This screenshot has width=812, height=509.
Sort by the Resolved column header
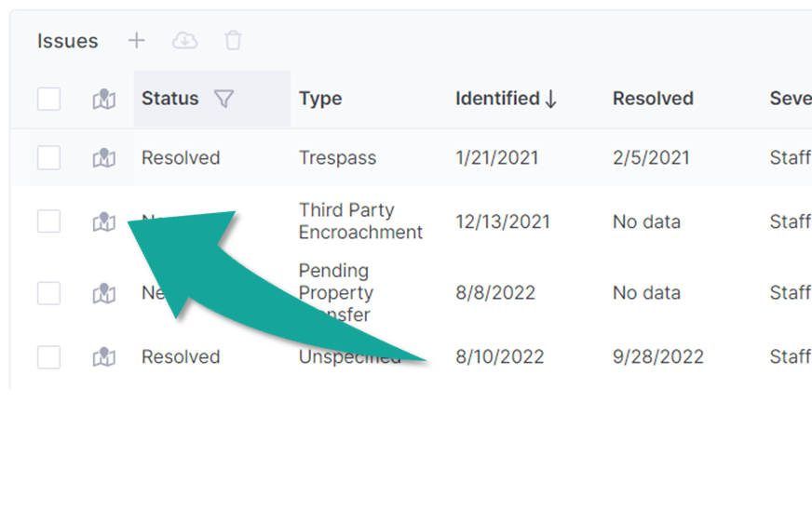[x=653, y=99]
